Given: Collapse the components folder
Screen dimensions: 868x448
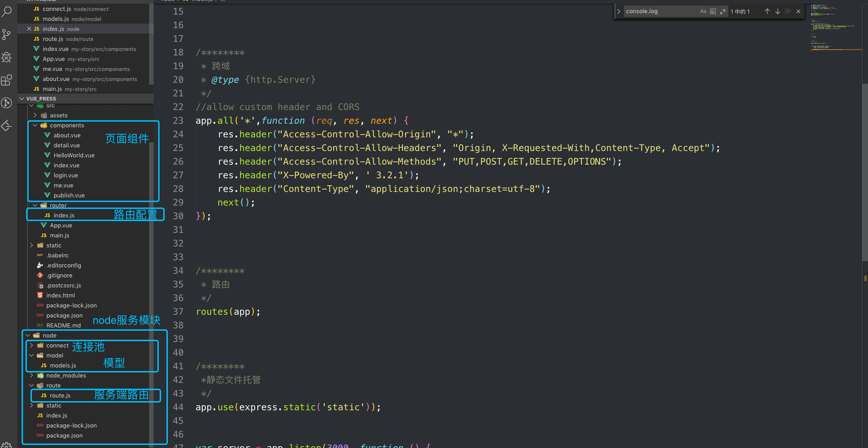Looking at the screenshot, I should pos(35,126).
